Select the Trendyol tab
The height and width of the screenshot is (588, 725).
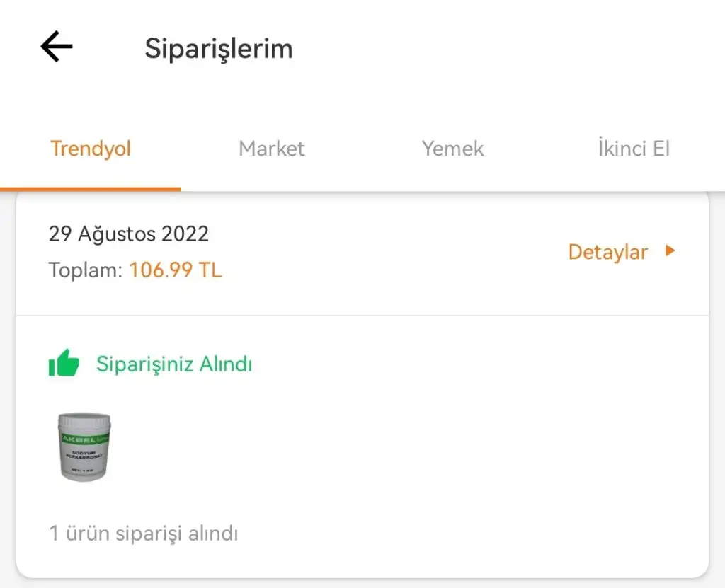[91, 149]
